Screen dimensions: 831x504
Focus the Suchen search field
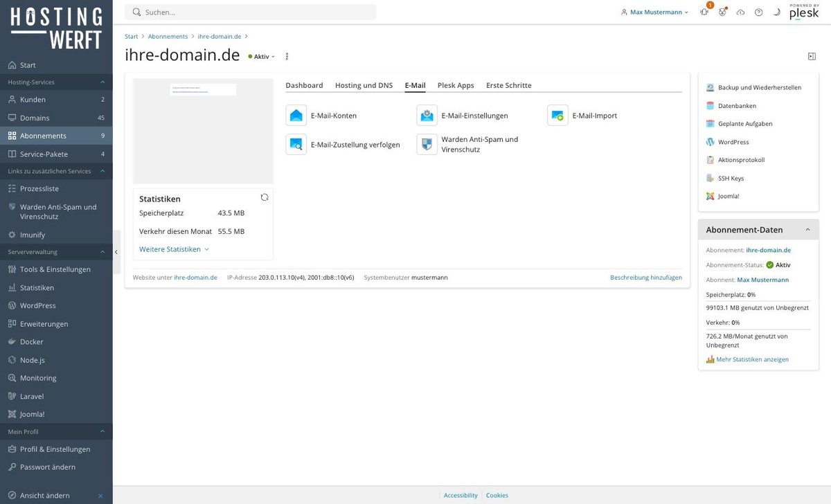(x=251, y=12)
